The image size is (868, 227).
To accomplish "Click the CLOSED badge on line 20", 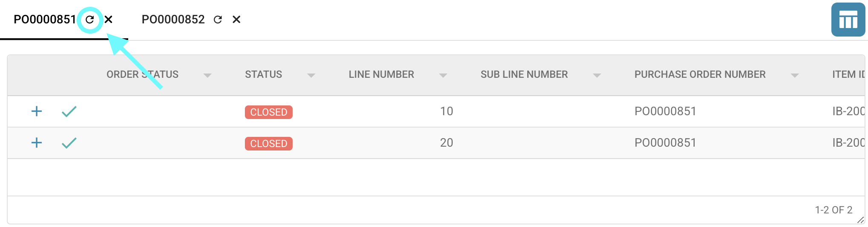I will 268,144.
